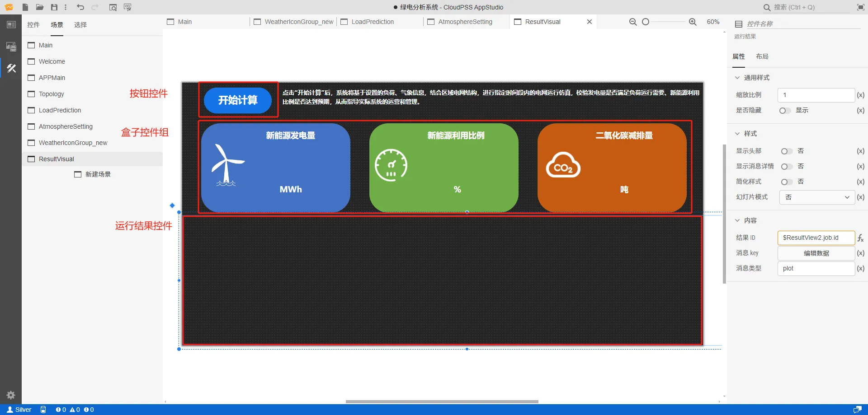Click the 开始计算 button on canvas

tap(238, 100)
